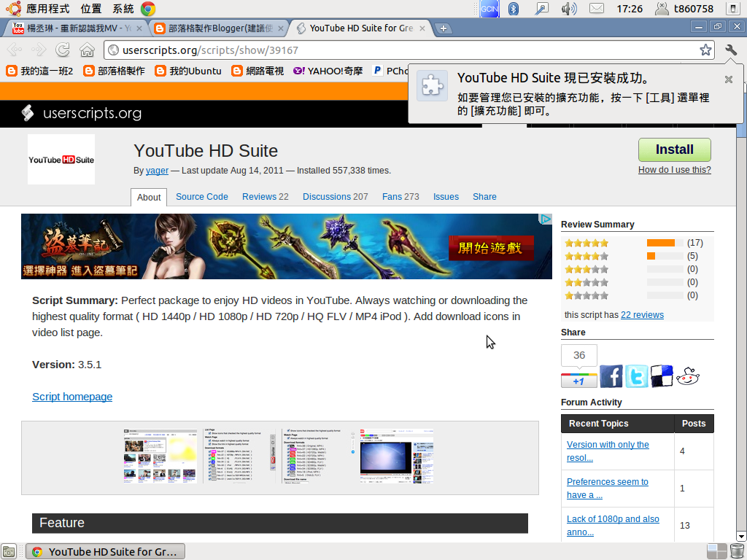The width and height of the screenshot is (747, 560).
Task: Share script on Reddit icon
Action: coord(688,376)
